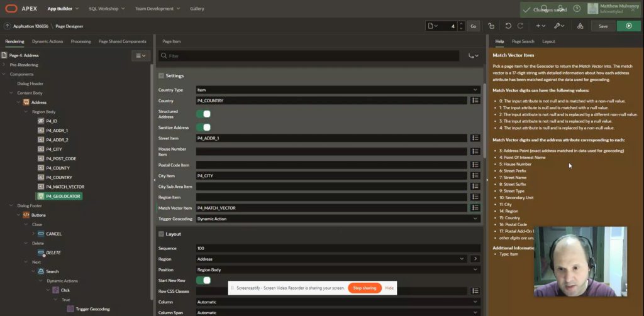Click the property Filter search field
Screen dimensions: 644x316
(308, 55)
